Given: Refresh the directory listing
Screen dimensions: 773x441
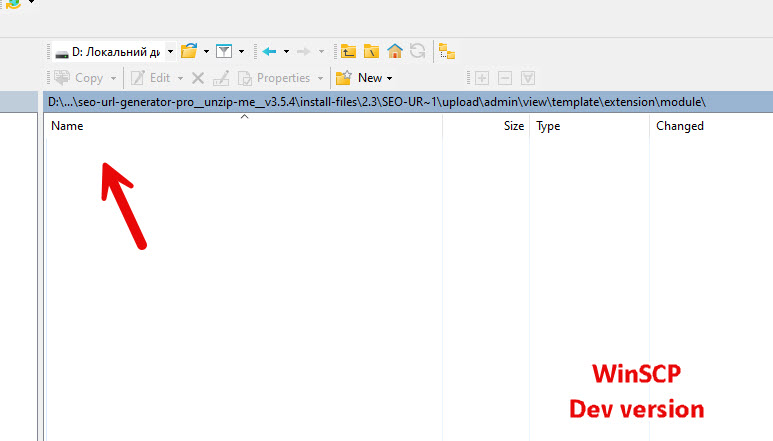Looking at the screenshot, I should point(417,51).
